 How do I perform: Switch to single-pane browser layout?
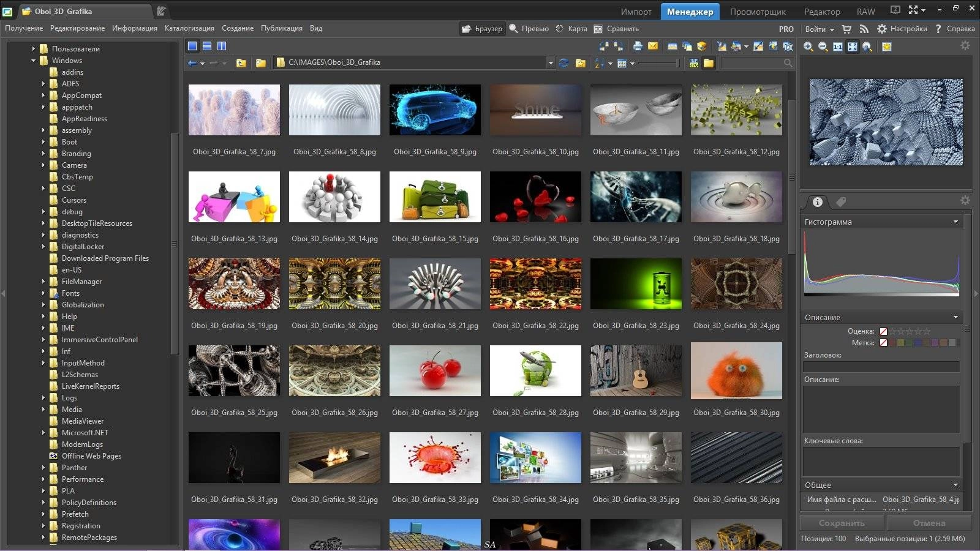pos(192,46)
